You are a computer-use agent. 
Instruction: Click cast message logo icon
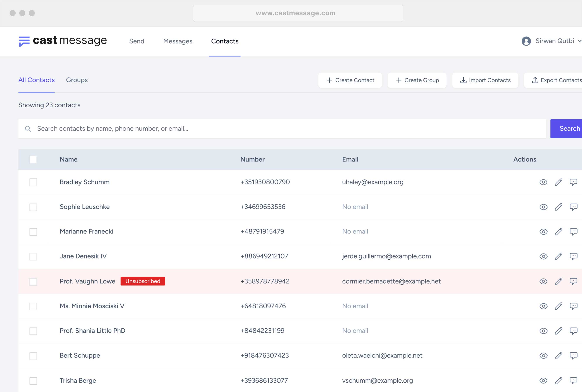[x=24, y=41]
